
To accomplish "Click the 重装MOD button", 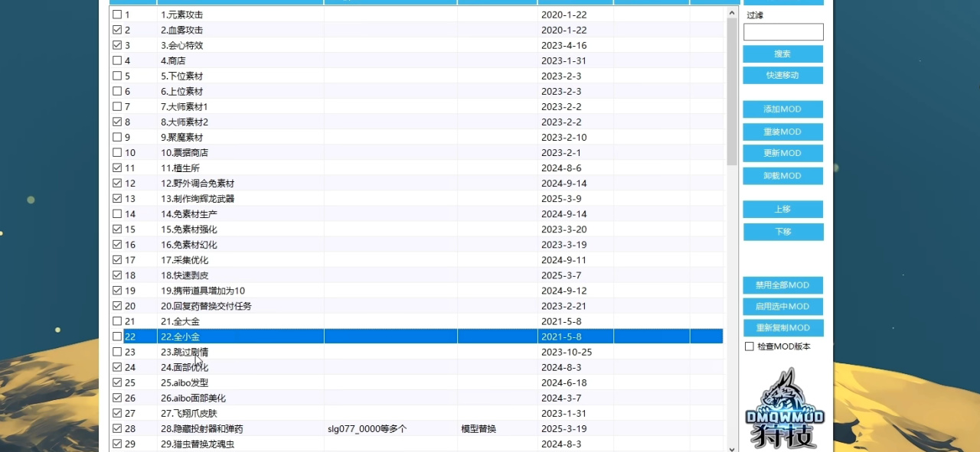I will (x=782, y=132).
